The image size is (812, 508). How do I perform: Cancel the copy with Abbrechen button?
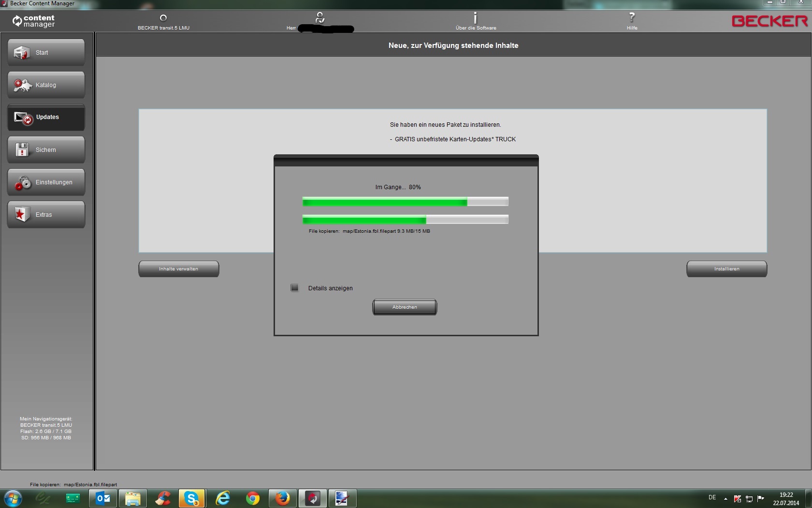click(405, 307)
